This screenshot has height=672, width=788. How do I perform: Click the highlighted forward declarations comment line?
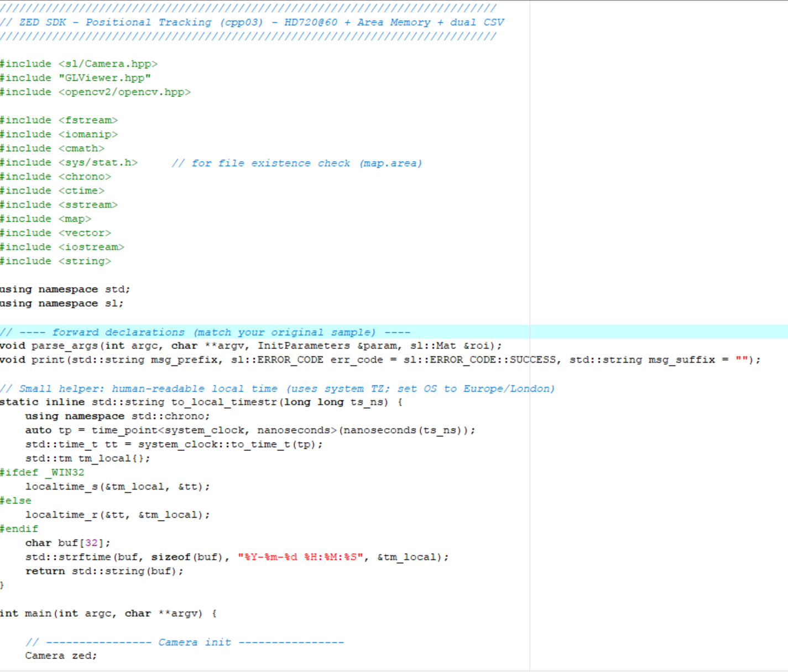point(205,332)
